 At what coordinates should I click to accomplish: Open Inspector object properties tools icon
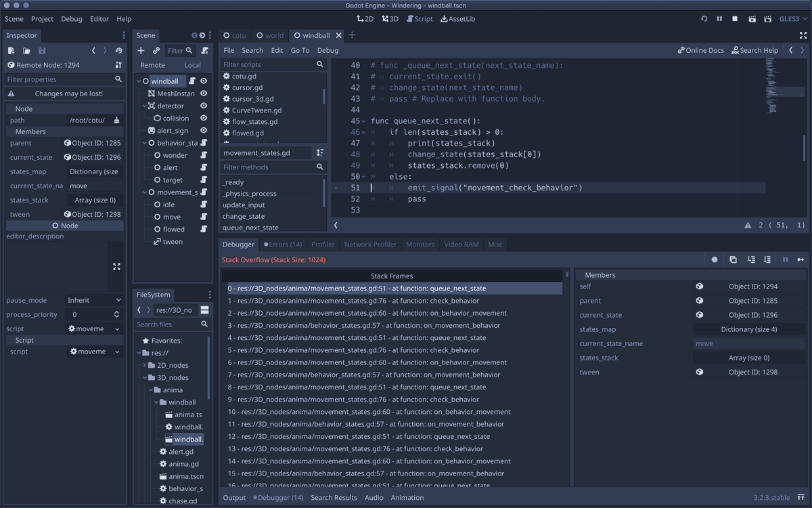tap(118, 65)
